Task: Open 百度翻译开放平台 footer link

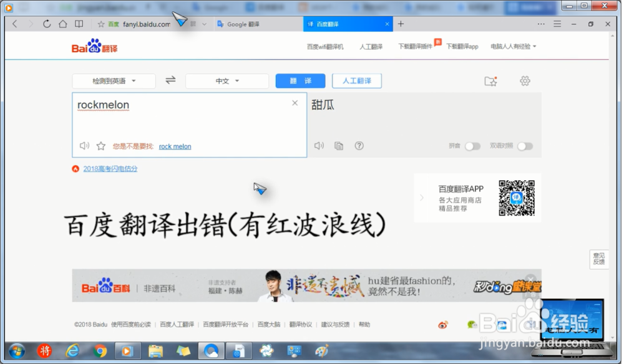Action: click(226, 325)
